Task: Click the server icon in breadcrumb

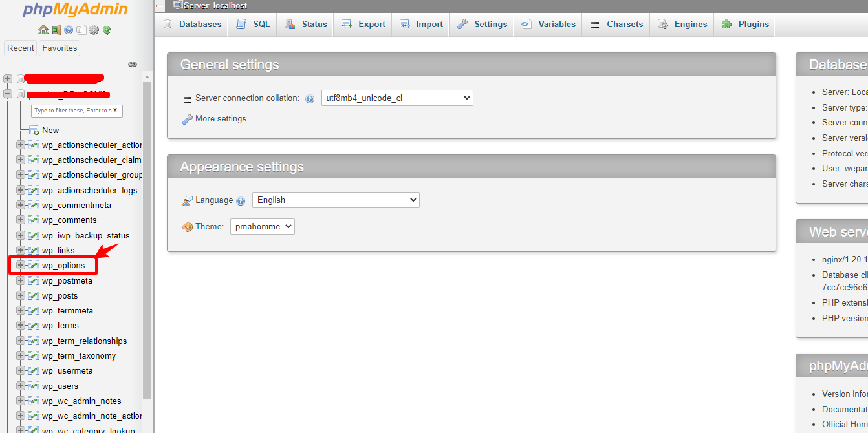Action: [178, 5]
